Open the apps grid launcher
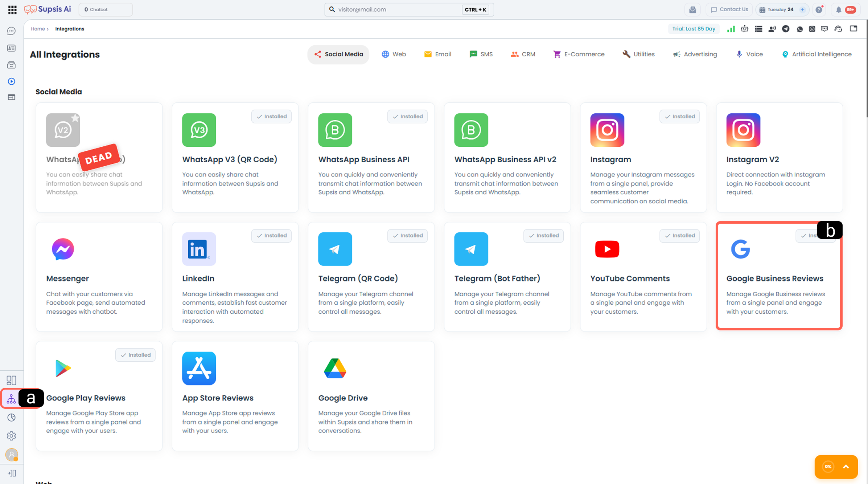Image resolution: width=868 pixels, height=484 pixels. [12, 9]
